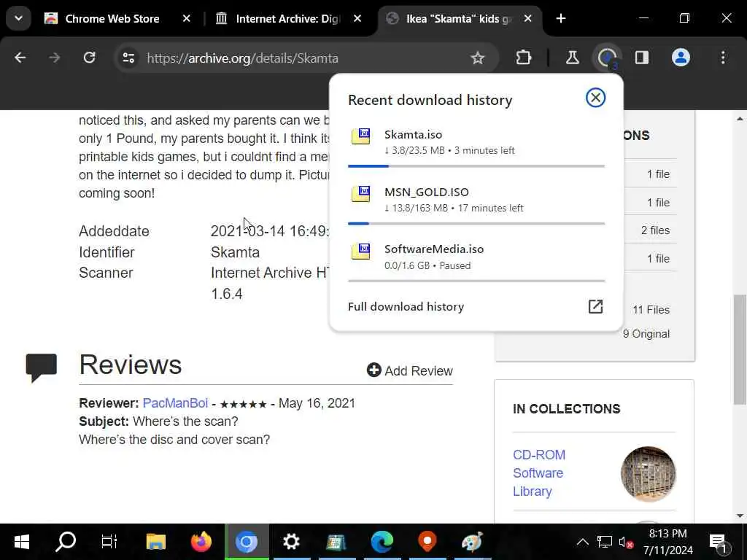Open a new browser tab

click(561, 18)
